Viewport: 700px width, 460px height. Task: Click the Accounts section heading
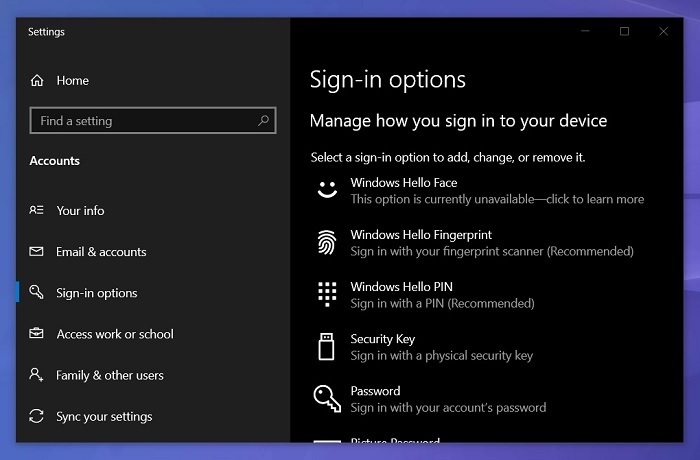[54, 161]
